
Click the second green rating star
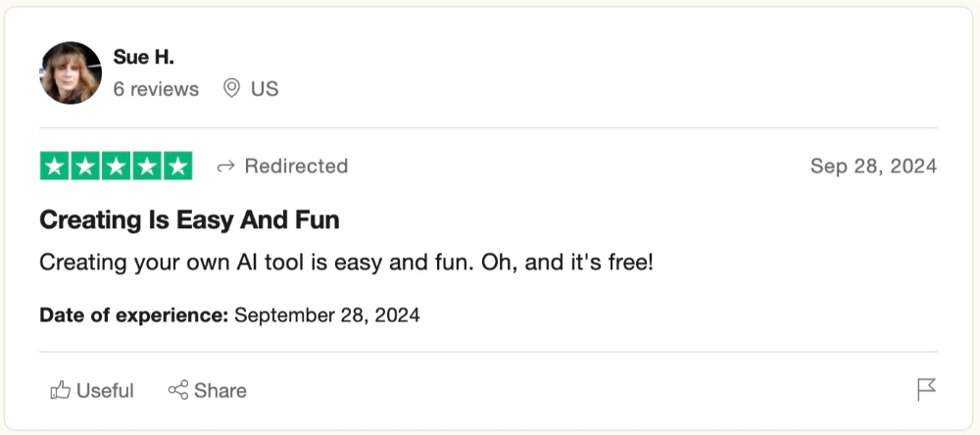[x=85, y=167]
